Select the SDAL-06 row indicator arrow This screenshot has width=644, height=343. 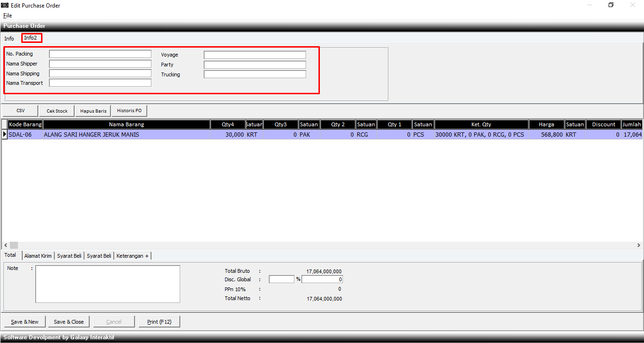(x=5, y=135)
